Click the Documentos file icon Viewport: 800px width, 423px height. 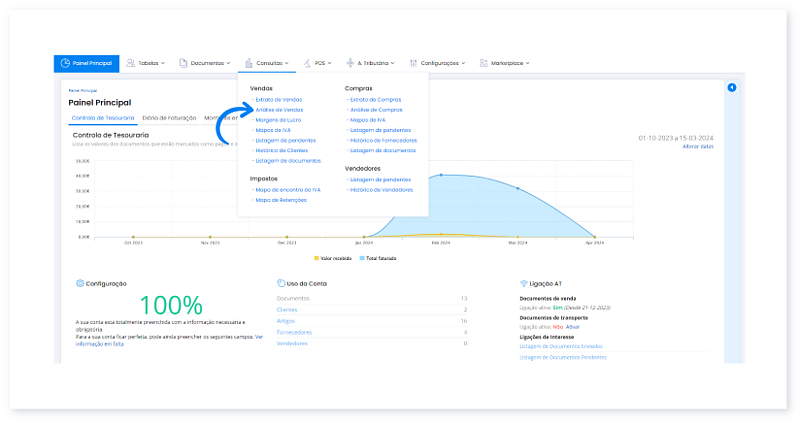click(183, 63)
